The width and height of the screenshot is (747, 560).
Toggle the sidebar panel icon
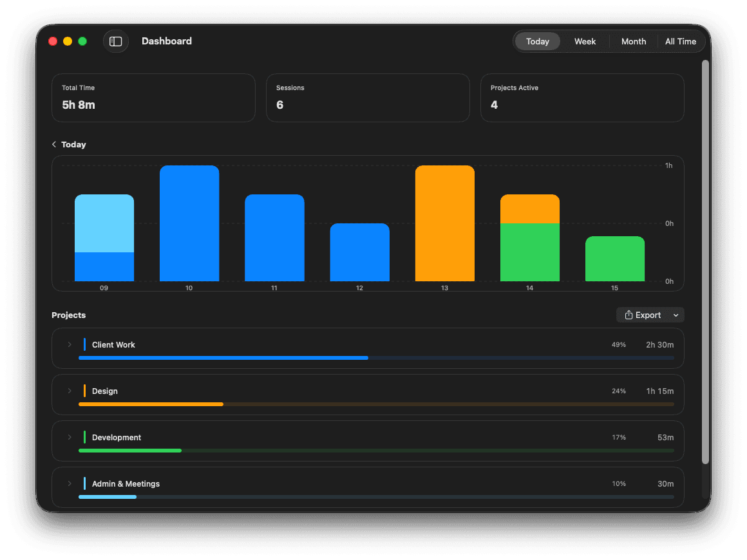click(116, 41)
